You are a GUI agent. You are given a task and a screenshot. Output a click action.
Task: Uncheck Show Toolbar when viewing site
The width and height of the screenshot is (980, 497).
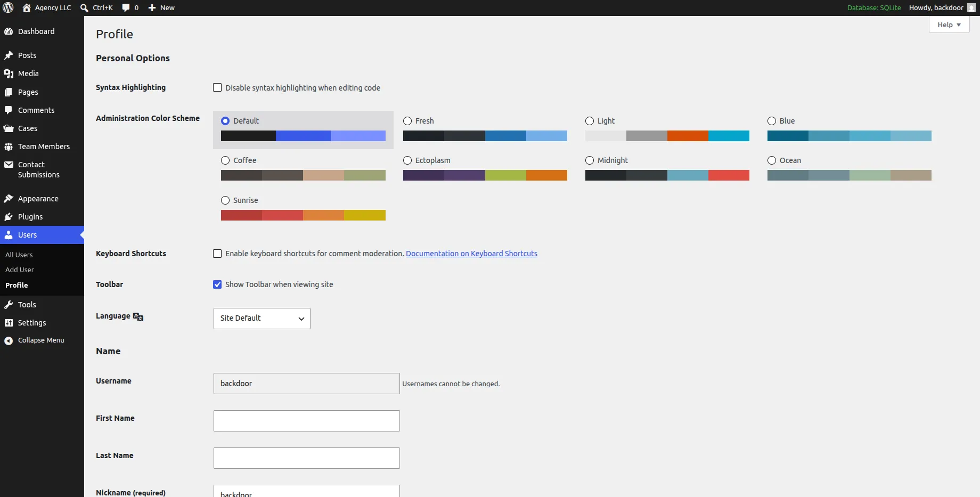pos(217,284)
